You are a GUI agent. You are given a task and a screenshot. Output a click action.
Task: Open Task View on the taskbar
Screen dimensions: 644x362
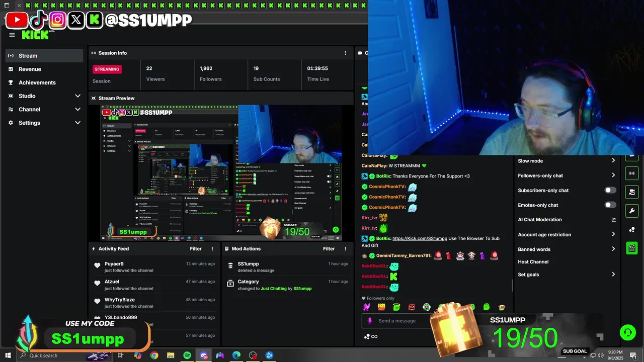click(121, 355)
